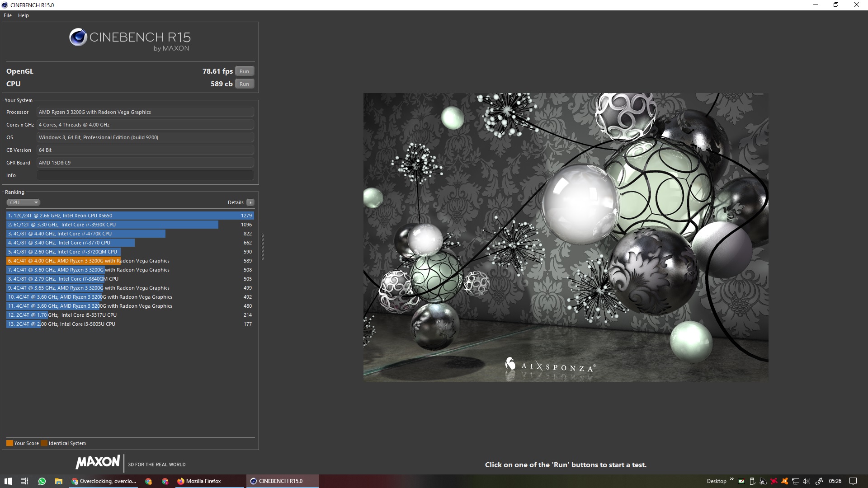Click the OpenGL score '78.61 fps' value

click(217, 71)
